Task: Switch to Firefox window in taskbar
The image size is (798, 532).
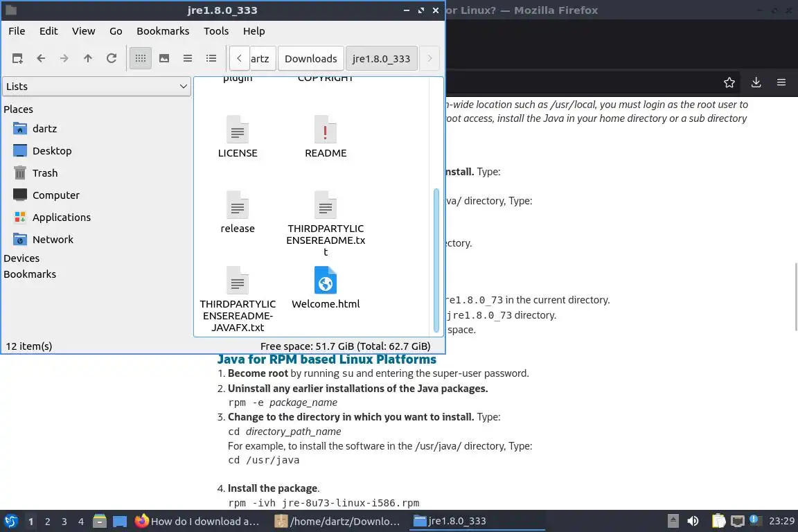Action: click(x=199, y=522)
